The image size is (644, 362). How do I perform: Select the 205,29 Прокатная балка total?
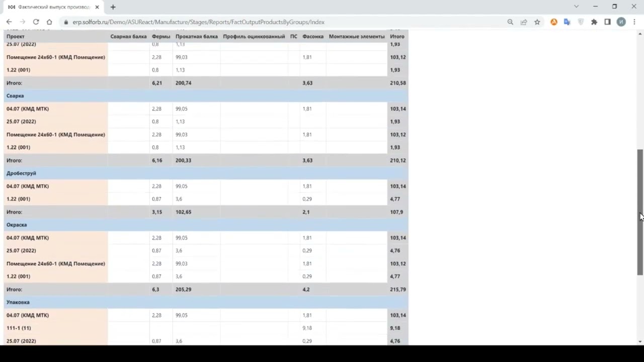pyautogui.click(x=183, y=289)
